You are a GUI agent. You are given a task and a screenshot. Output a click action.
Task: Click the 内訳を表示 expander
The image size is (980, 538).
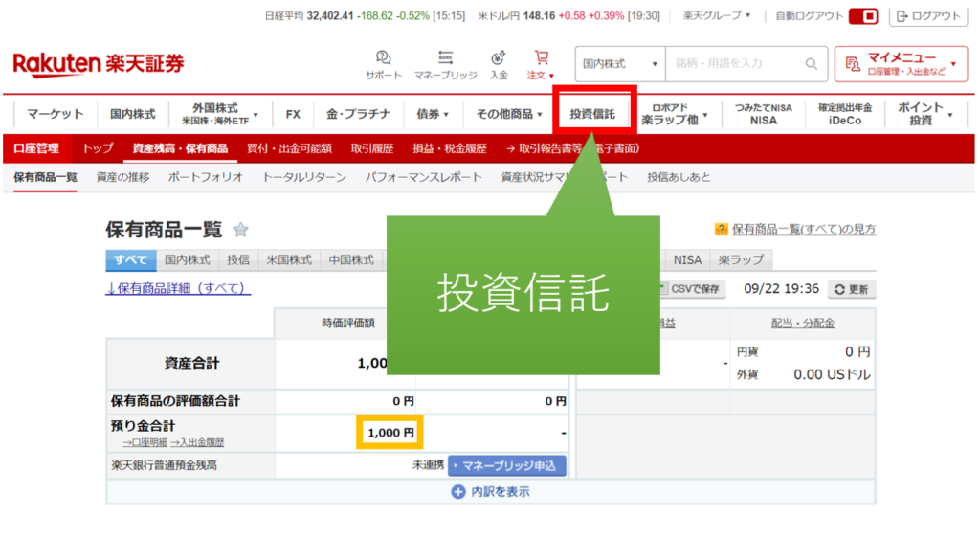click(491, 492)
